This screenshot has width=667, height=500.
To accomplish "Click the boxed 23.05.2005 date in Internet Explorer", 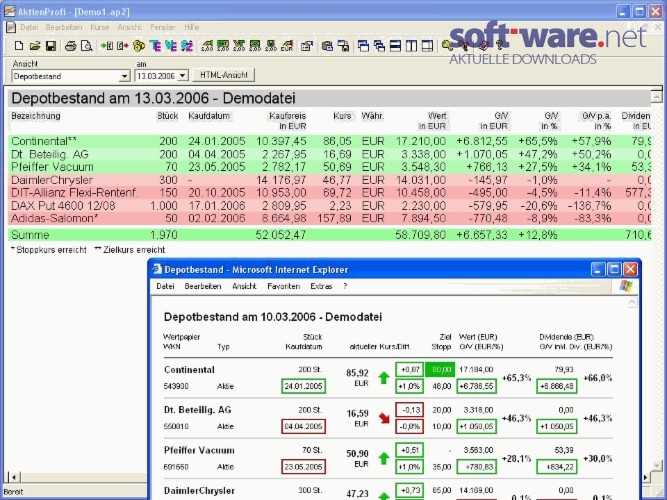I will click(303, 466).
